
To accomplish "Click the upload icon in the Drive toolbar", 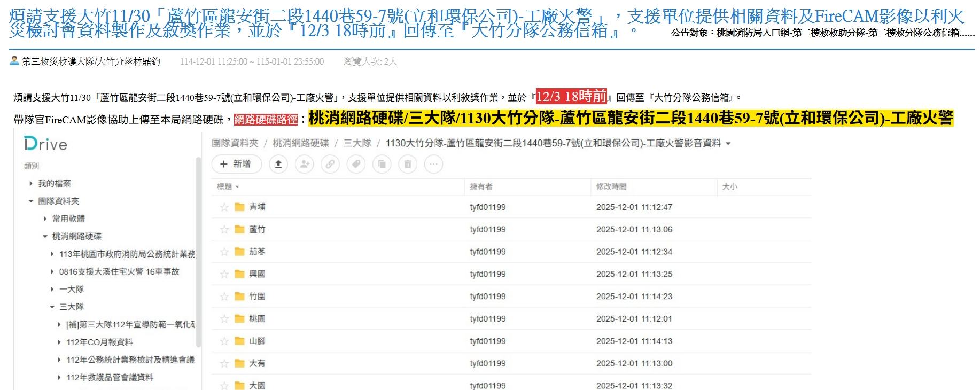I will point(278,164).
